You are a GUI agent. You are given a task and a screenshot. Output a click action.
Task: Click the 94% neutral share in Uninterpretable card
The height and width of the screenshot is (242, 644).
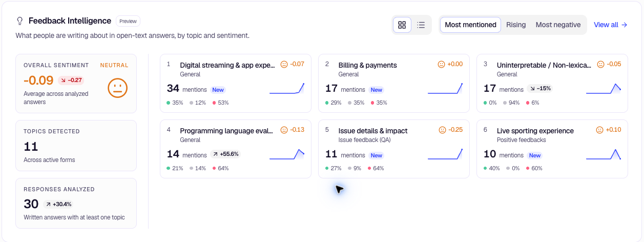511,103
